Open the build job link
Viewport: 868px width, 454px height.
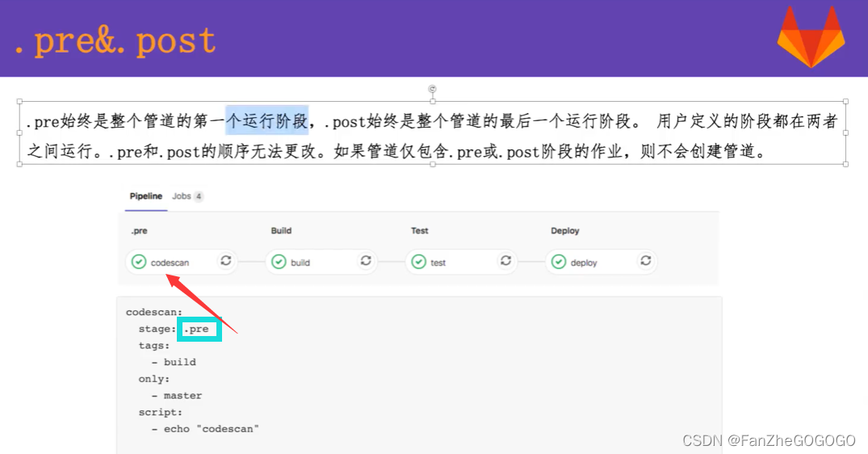pyautogui.click(x=300, y=263)
